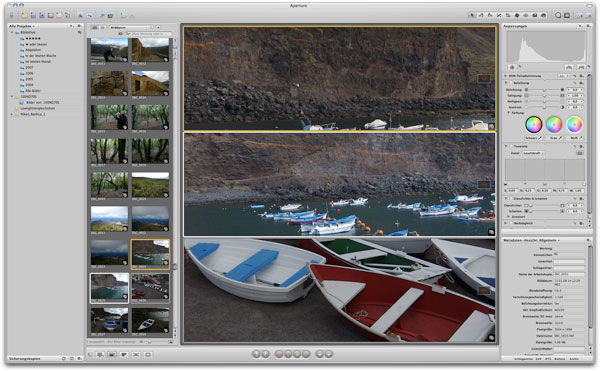Select the Alle Bilder smart album
This screenshot has width=600, height=371.
[x=33, y=91]
